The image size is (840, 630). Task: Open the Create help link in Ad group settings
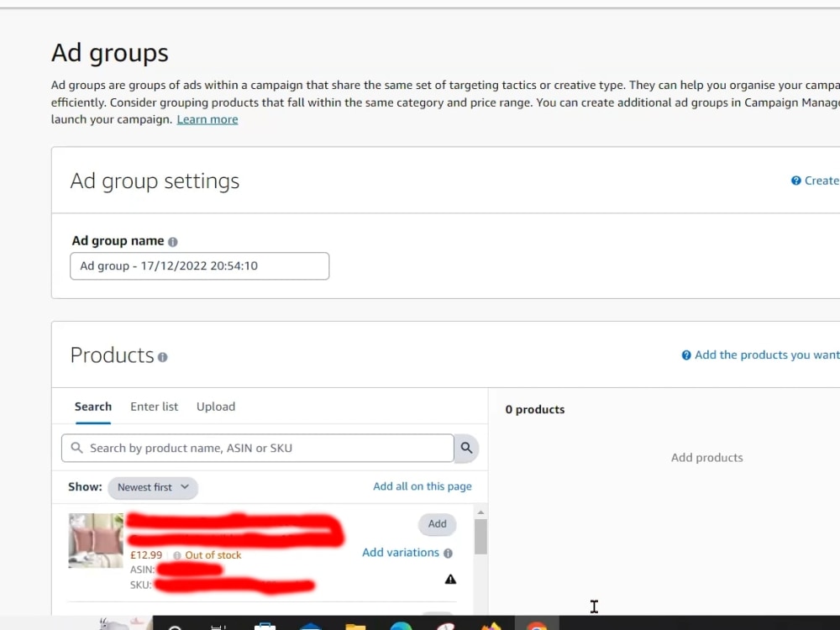click(x=822, y=181)
